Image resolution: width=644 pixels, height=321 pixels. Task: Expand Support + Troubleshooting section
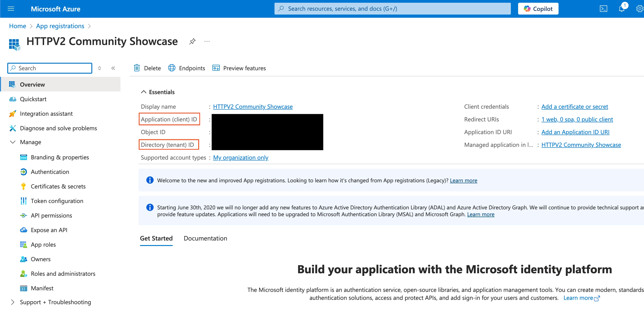tap(12, 302)
